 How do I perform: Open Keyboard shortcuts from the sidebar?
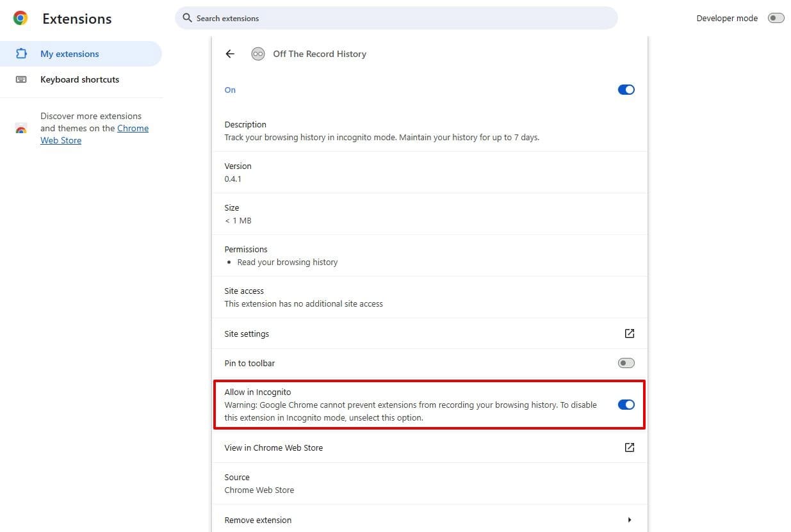(79, 79)
